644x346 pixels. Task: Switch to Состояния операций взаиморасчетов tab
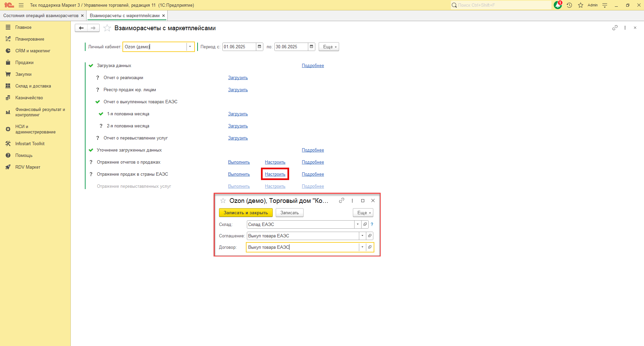(41, 16)
